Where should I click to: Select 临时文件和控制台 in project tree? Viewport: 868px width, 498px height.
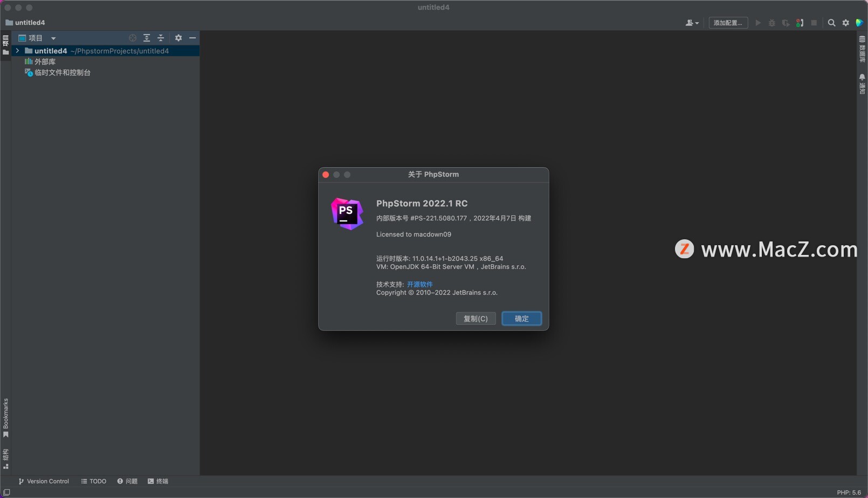coord(58,72)
